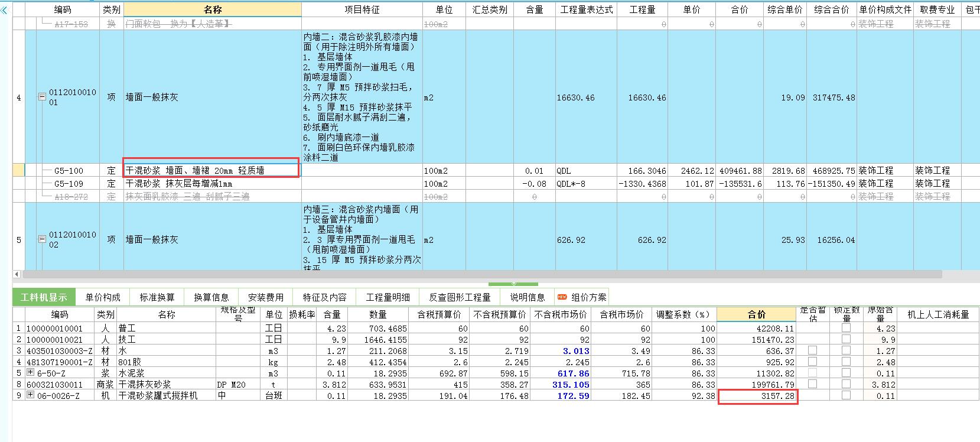The image size is (980, 442).
Task: Collapse the side panel with the double-chevron icon
Action: (x=4, y=9)
